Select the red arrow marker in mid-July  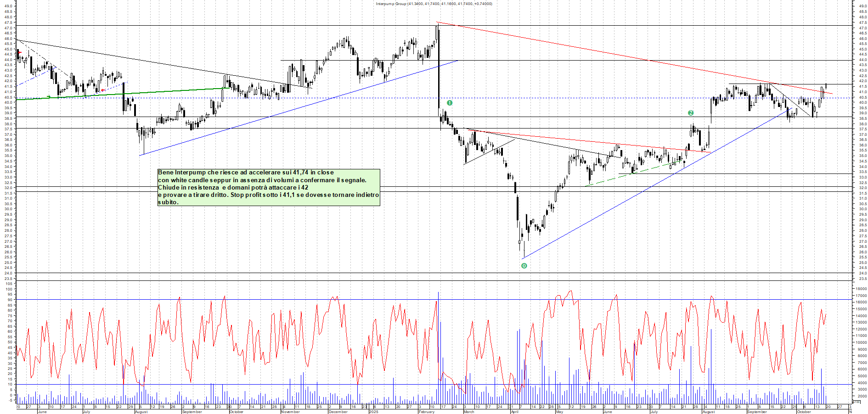pyautogui.click(x=103, y=90)
